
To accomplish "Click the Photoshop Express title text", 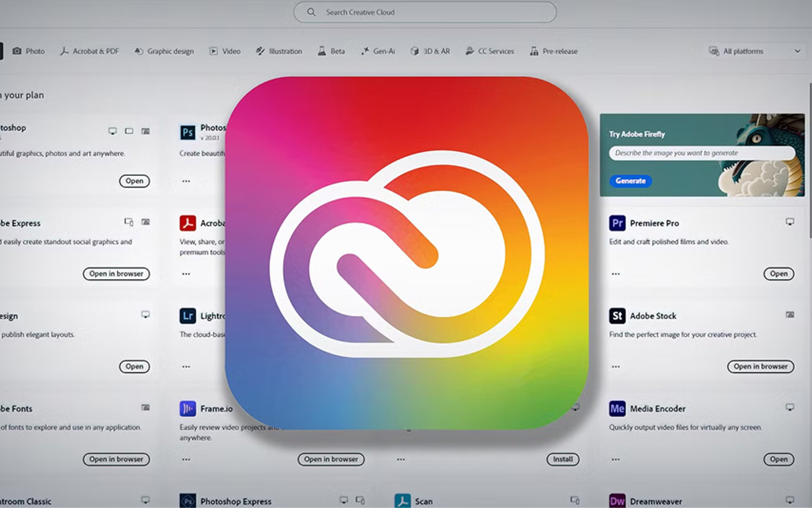I will pyautogui.click(x=235, y=501).
